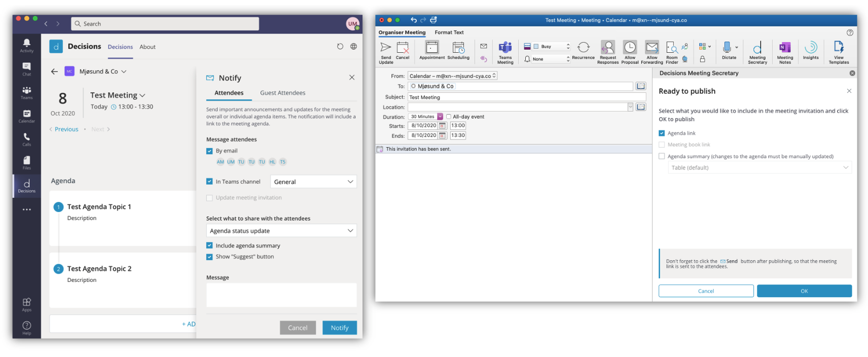
Task: Open Meeting Secretary add-in
Action: pyautogui.click(x=757, y=52)
